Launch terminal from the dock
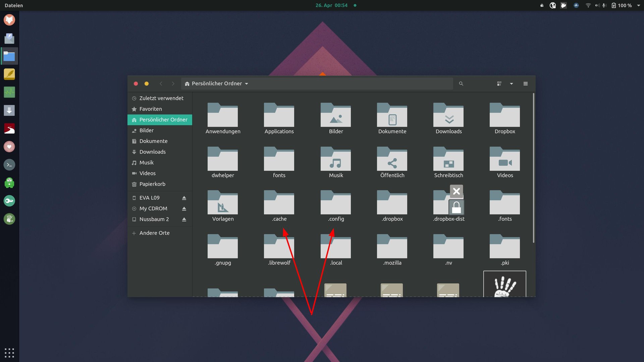Viewport: 644px width, 362px height. [9, 165]
